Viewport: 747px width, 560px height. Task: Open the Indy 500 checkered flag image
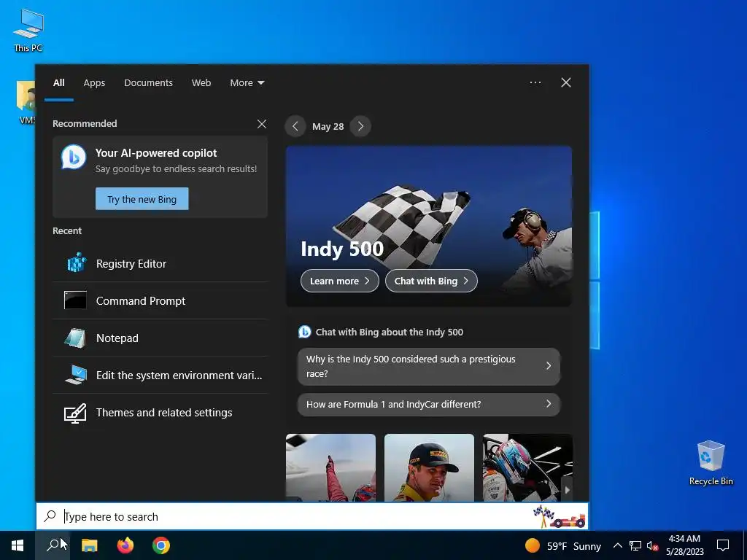(429, 226)
